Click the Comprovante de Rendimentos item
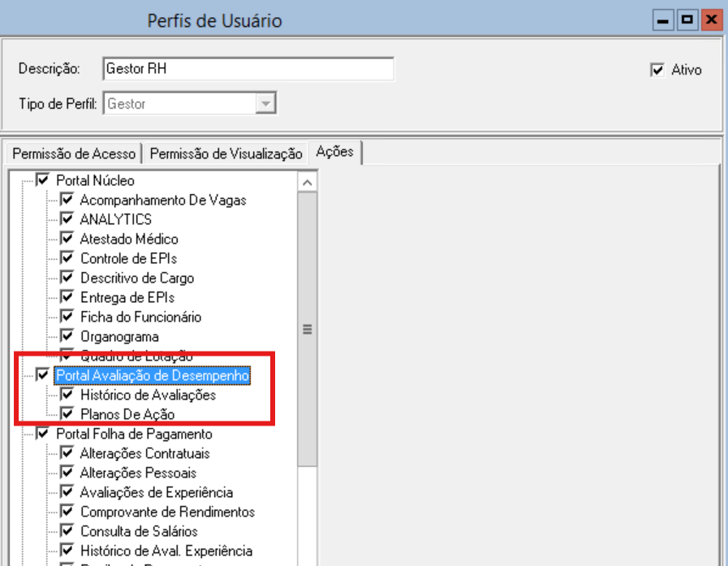Viewport: 728px width, 566px height. click(x=167, y=512)
